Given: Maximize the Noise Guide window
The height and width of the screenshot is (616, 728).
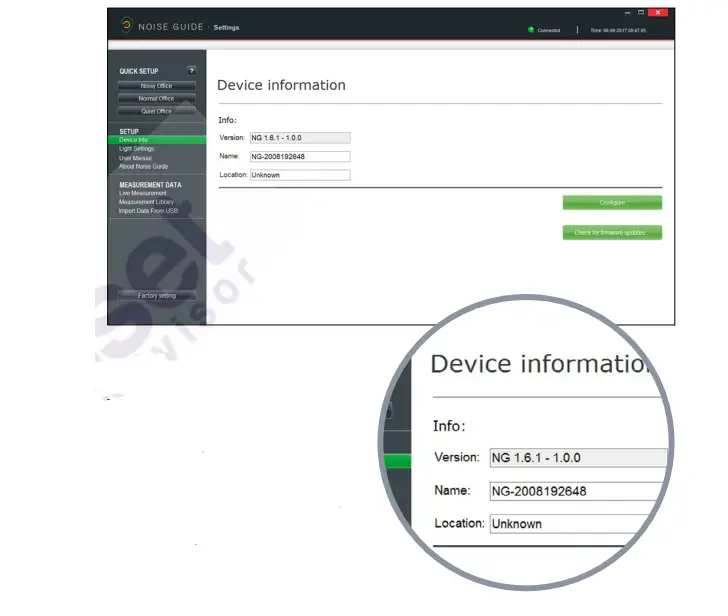Looking at the screenshot, I should (641, 13).
